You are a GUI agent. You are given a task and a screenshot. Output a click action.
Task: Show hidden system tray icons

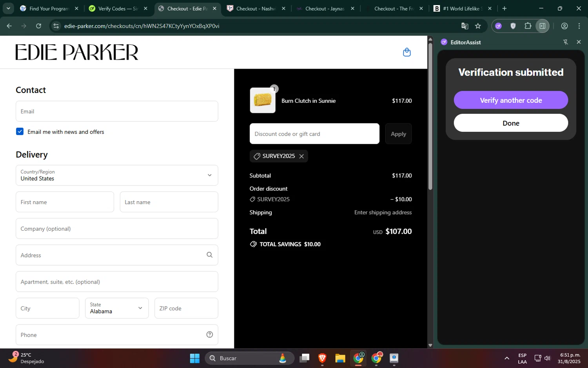(x=507, y=358)
